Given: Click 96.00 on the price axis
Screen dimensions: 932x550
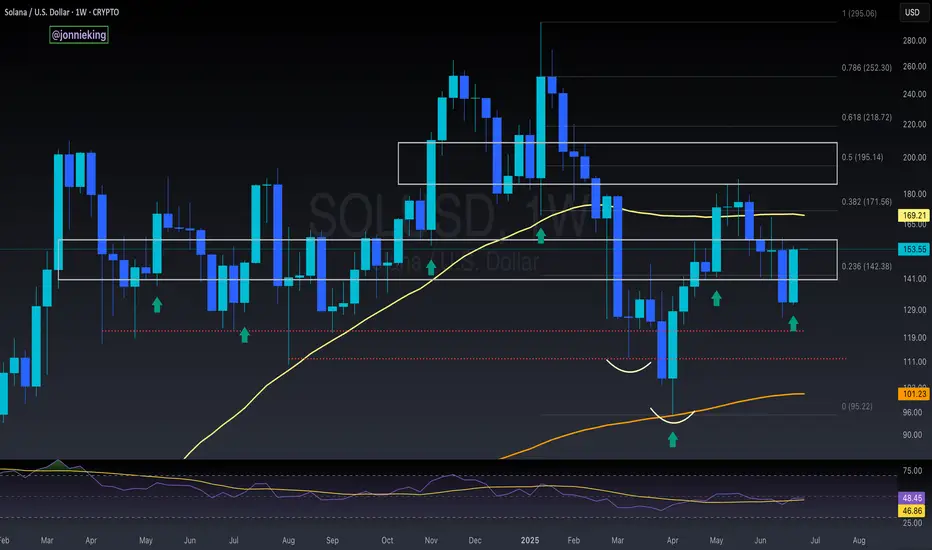Looking at the screenshot, I should coord(912,412).
